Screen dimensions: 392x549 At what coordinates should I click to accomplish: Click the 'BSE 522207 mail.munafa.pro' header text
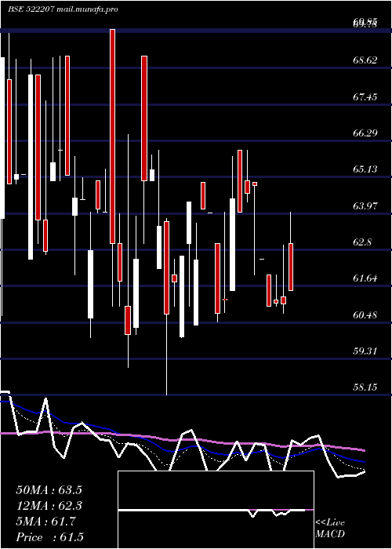point(63,9)
